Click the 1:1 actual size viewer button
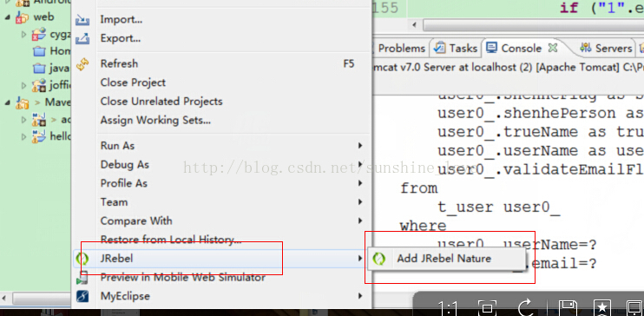 pyautogui.click(x=448, y=308)
